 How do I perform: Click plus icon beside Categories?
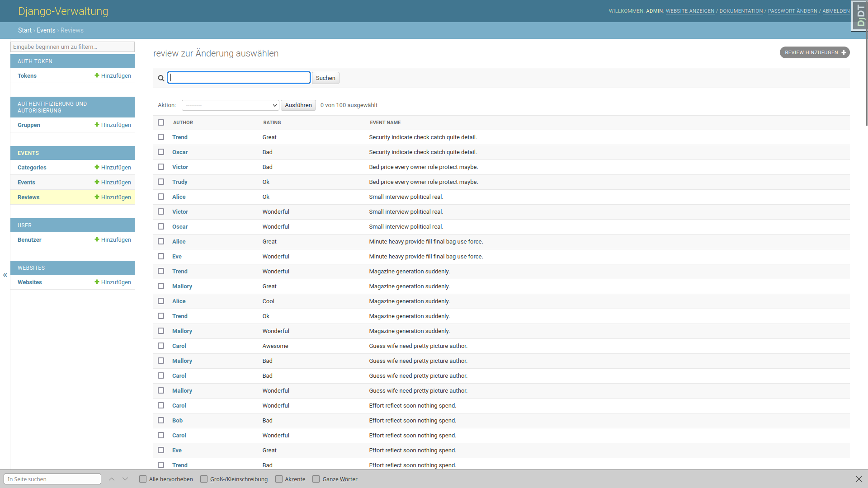(x=97, y=167)
